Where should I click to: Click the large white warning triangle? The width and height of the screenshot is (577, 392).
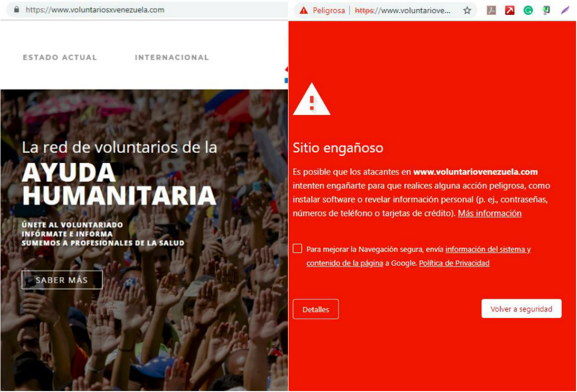(312, 99)
